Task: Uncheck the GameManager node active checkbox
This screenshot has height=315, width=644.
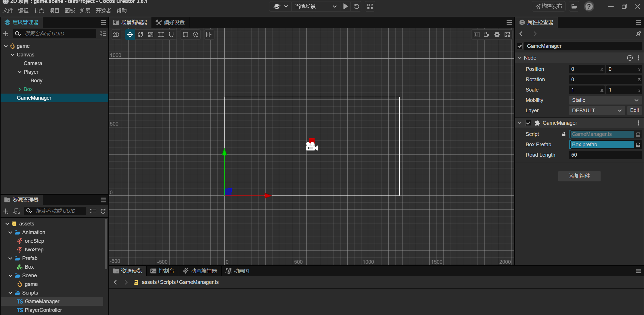Action: click(520, 46)
